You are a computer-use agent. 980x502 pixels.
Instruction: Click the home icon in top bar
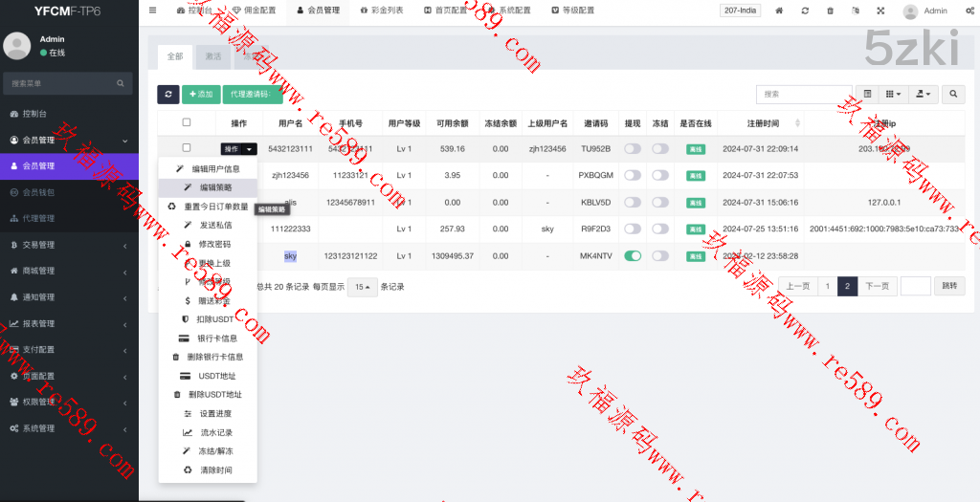click(779, 11)
